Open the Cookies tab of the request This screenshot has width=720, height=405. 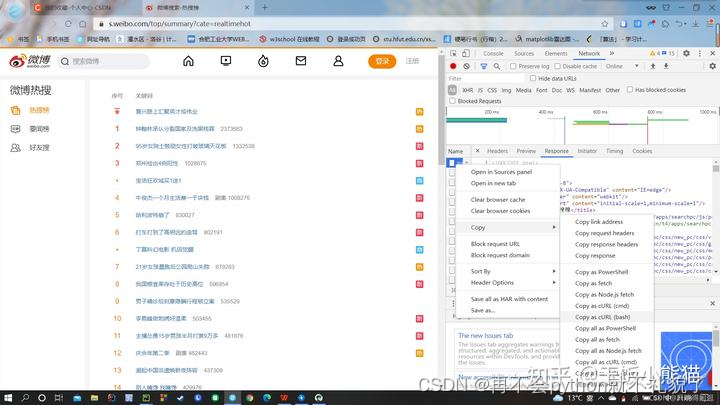point(642,151)
